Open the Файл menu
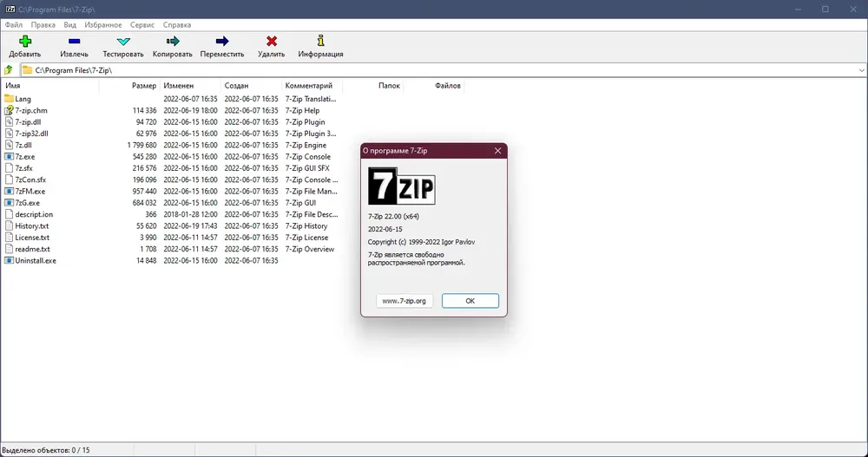 [x=14, y=25]
